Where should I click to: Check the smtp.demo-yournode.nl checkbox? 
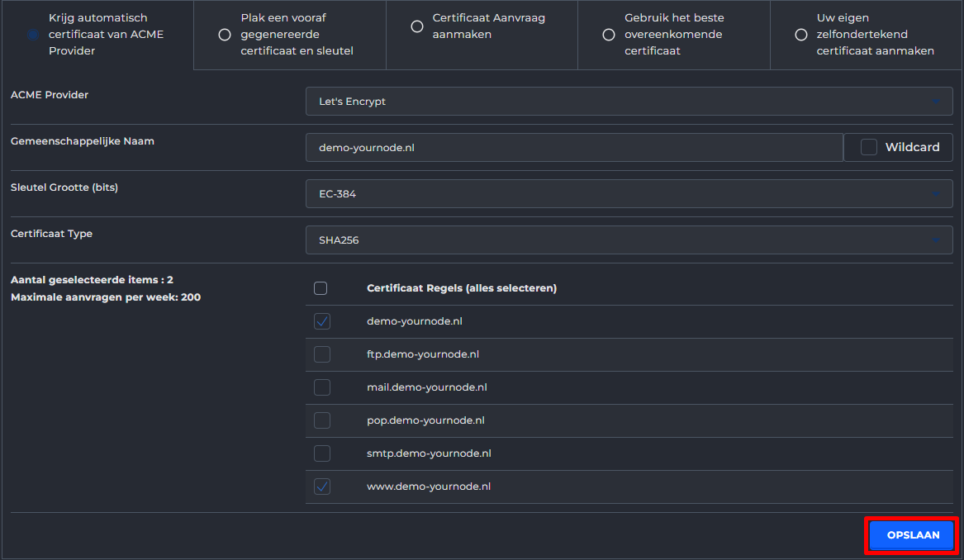tap(322, 453)
